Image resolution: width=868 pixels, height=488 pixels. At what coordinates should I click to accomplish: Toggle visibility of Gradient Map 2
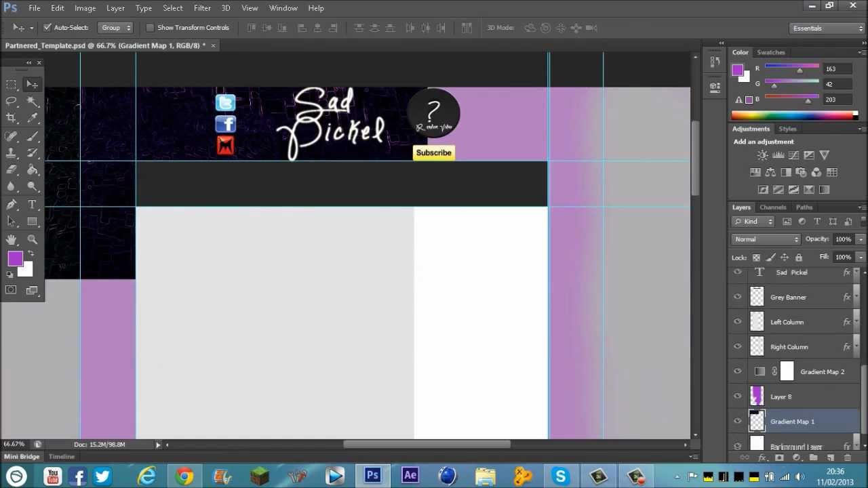point(738,371)
